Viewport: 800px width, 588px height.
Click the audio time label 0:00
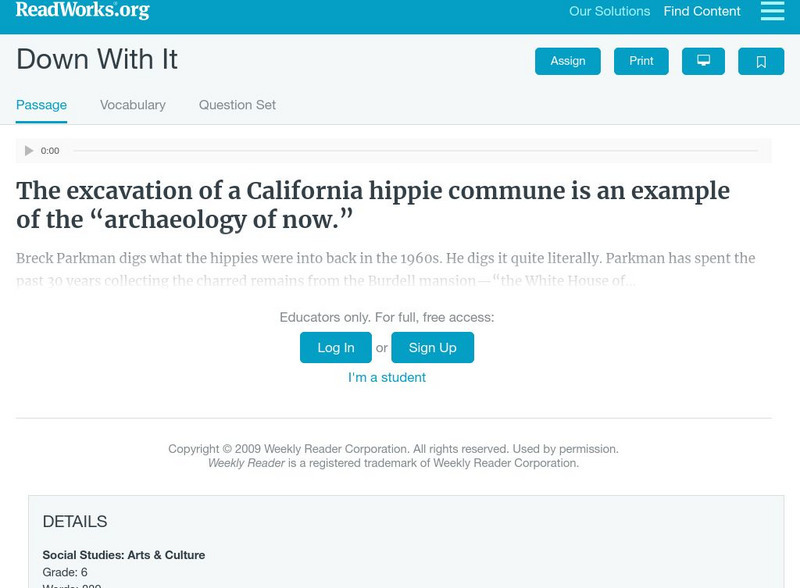[50, 151]
